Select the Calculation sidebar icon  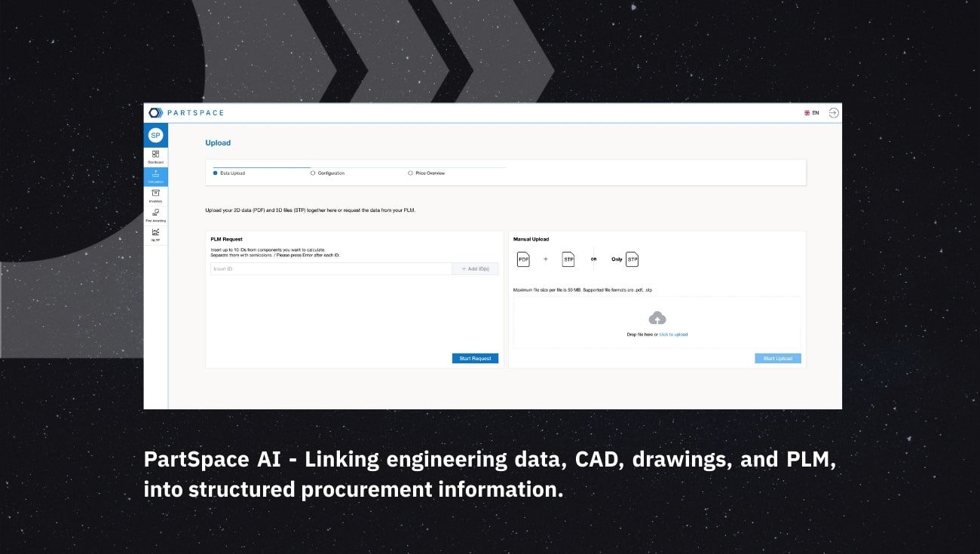click(x=155, y=176)
